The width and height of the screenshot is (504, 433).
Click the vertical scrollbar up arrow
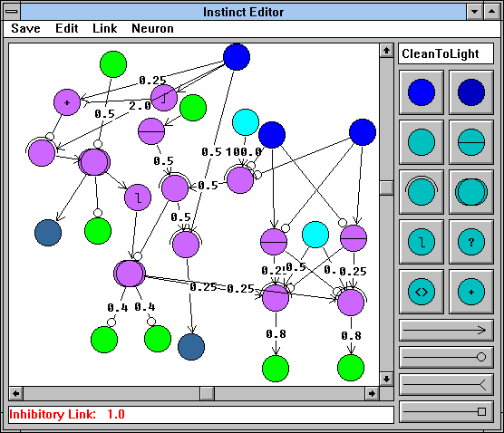pos(386,51)
